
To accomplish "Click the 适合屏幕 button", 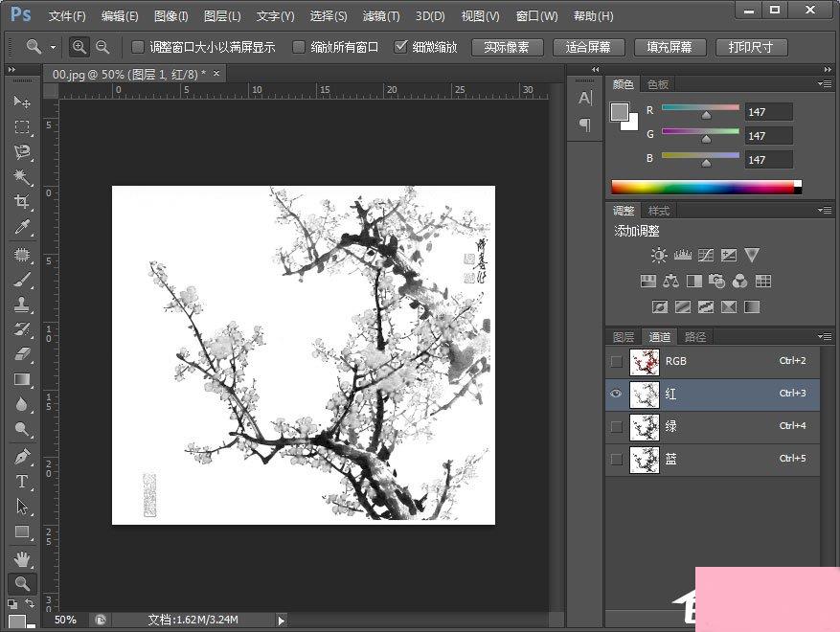I will tap(588, 47).
